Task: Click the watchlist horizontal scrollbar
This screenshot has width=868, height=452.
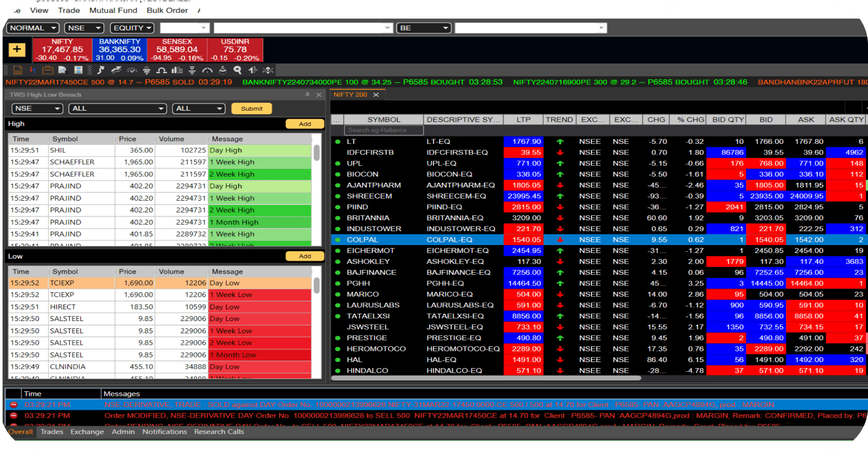Action: [x=486, y=378]
